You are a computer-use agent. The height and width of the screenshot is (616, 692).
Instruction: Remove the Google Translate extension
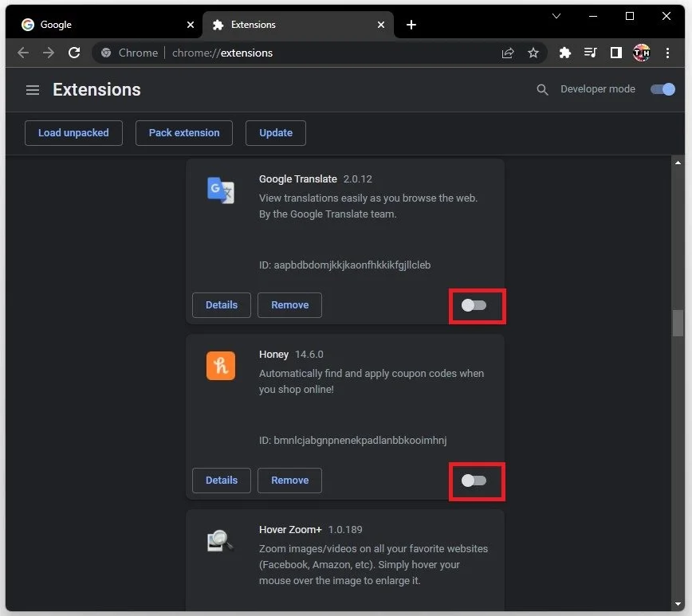click(290, 305)
